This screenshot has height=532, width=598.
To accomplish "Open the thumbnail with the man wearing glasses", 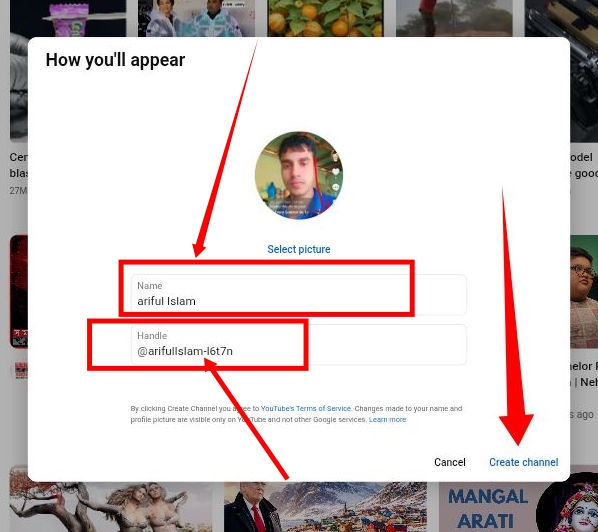I will [x=584, y=291].
